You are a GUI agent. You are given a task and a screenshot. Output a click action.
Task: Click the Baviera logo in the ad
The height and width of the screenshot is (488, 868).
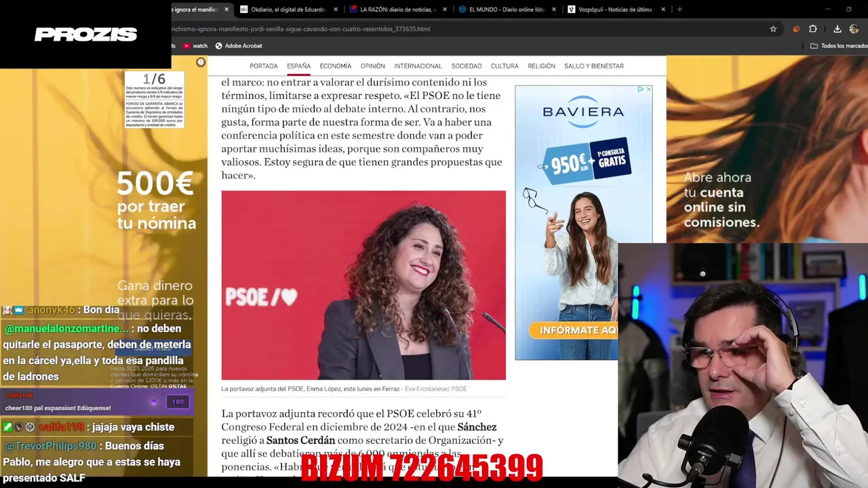coord(583,113)
